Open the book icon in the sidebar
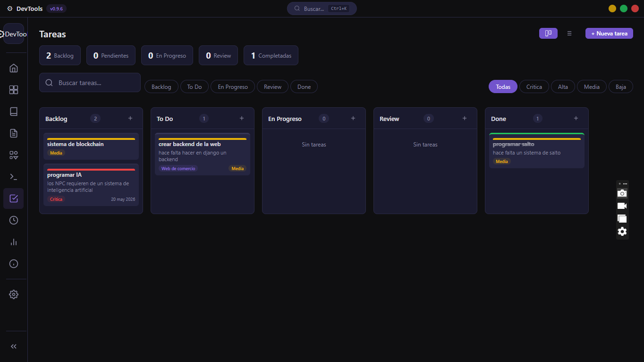The height and width of the screenshot is (362, 644). coord(14,112)
